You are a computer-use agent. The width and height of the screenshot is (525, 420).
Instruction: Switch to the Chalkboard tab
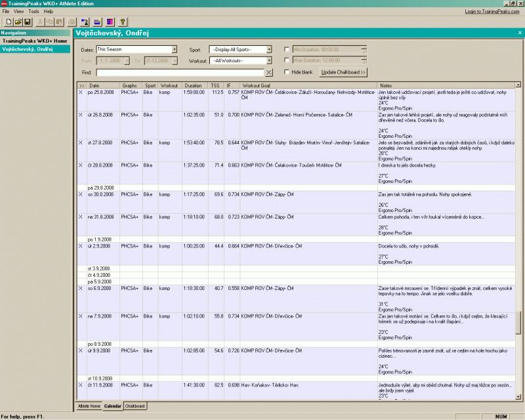[135, 406]
